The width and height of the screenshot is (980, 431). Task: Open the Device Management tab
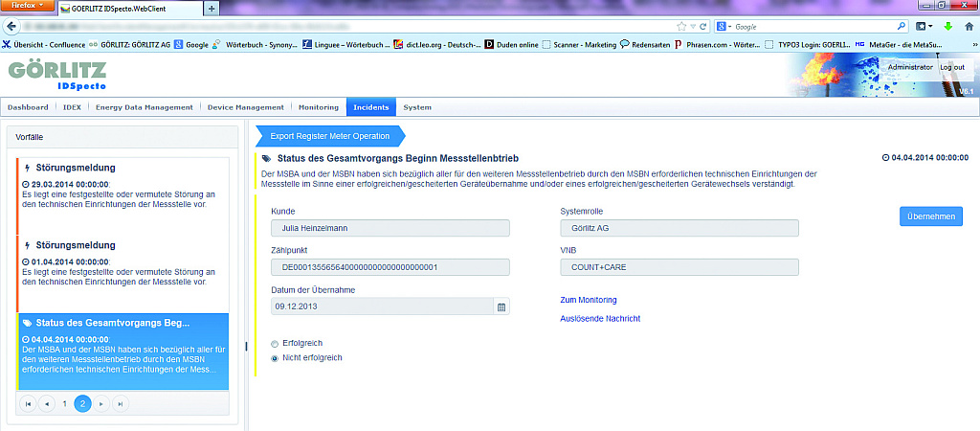246,107
